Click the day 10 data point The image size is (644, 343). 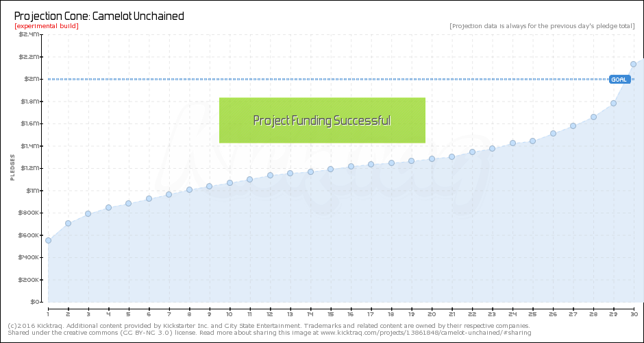[x=230, y=182]
